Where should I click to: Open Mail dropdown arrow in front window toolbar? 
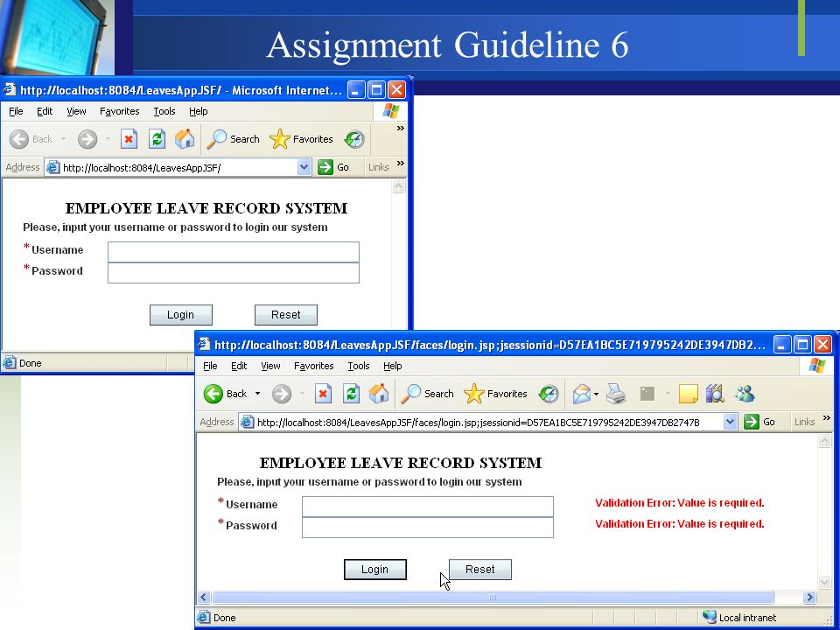tap(596, 395)
